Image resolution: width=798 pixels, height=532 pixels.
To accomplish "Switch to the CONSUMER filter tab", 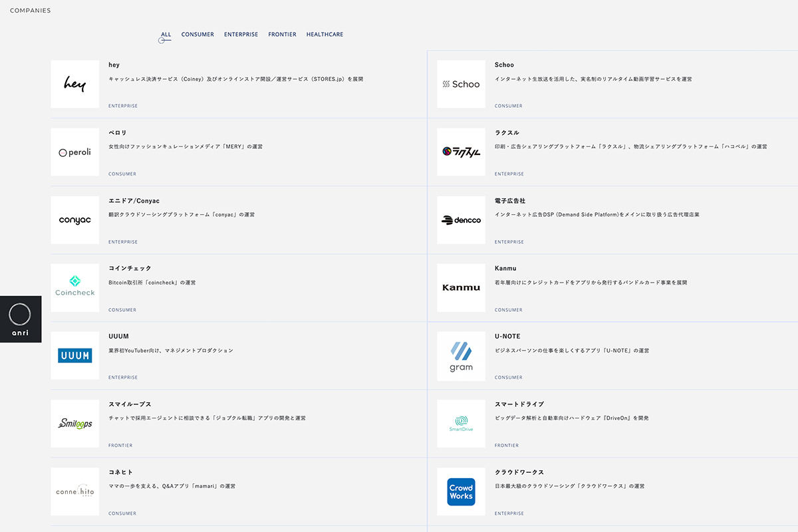I will pyautogui.click(x=198, y=35).
